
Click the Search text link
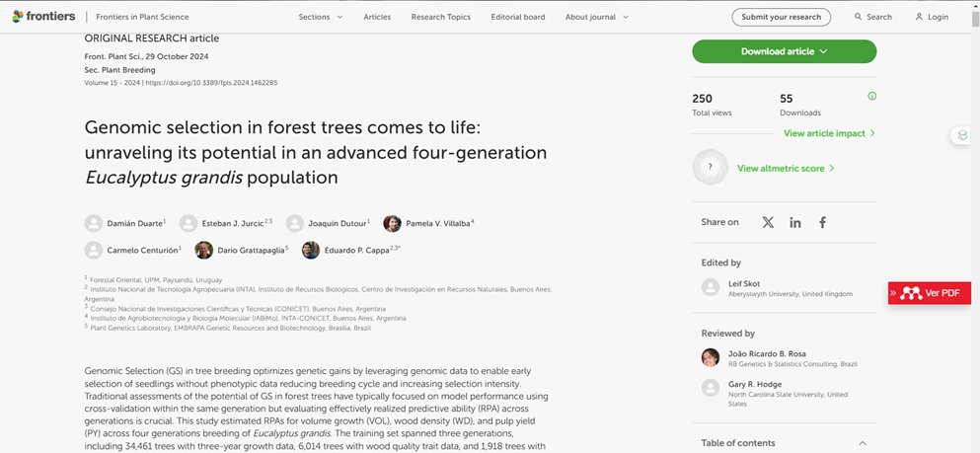pos(879,17)
